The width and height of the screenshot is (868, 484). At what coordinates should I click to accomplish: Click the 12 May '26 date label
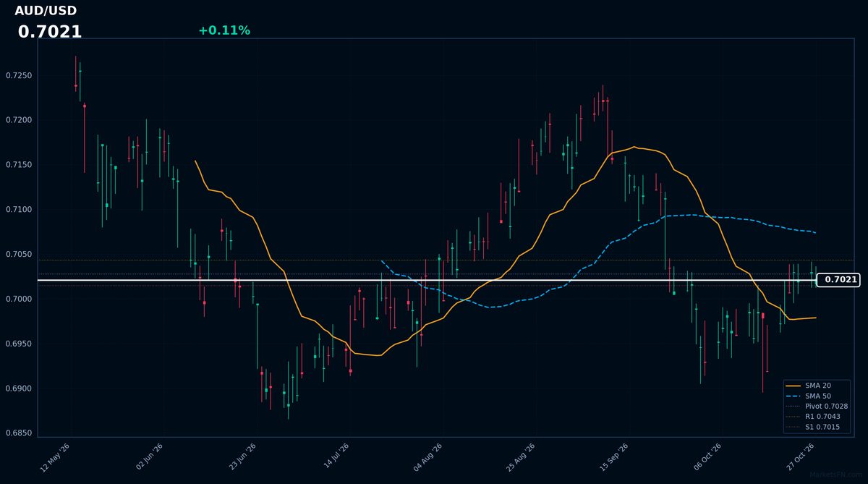pos(56,457)
